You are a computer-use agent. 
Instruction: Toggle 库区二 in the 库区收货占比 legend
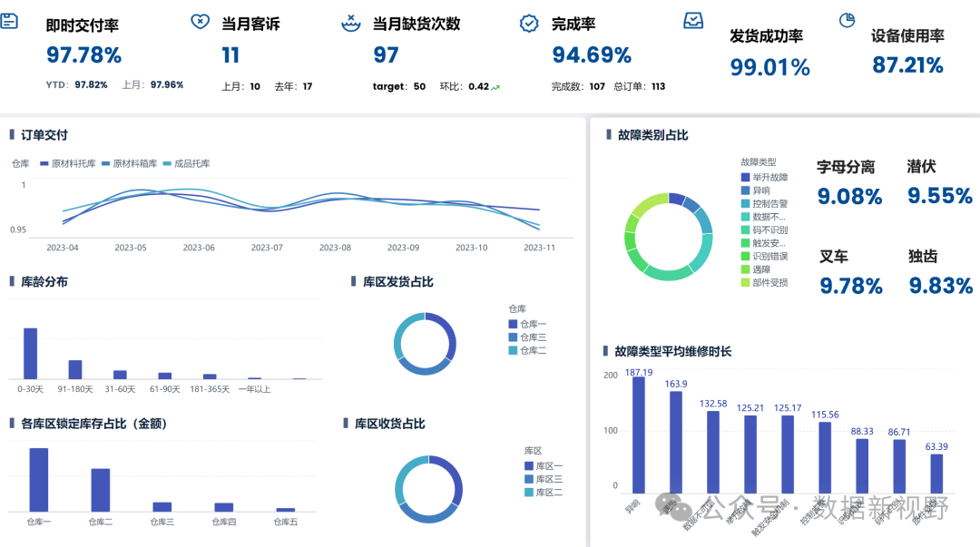pyautogui.click(x=543, y=493)
